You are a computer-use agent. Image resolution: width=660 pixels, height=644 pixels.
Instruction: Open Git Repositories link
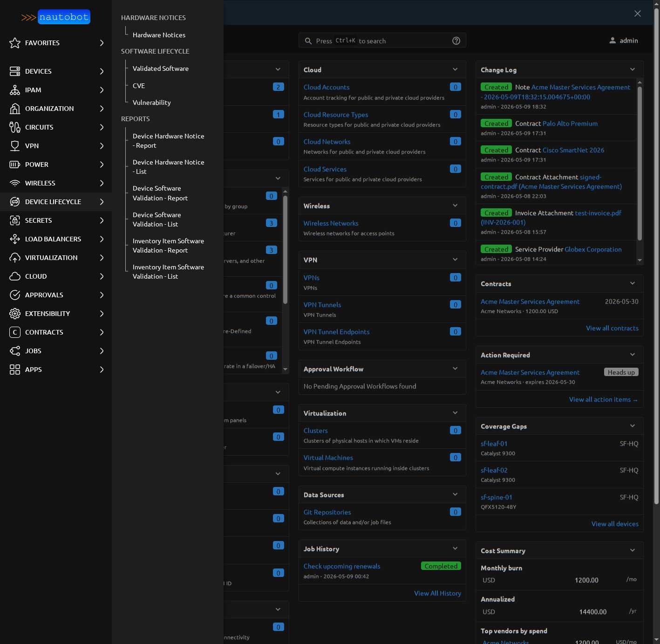tap(327, 512)
